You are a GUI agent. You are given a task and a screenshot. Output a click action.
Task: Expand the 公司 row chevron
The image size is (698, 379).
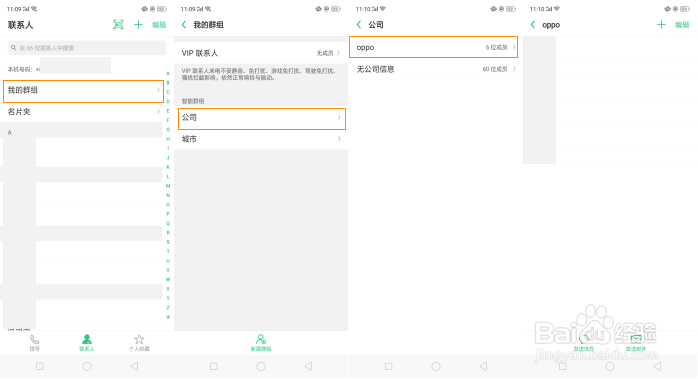339,117
